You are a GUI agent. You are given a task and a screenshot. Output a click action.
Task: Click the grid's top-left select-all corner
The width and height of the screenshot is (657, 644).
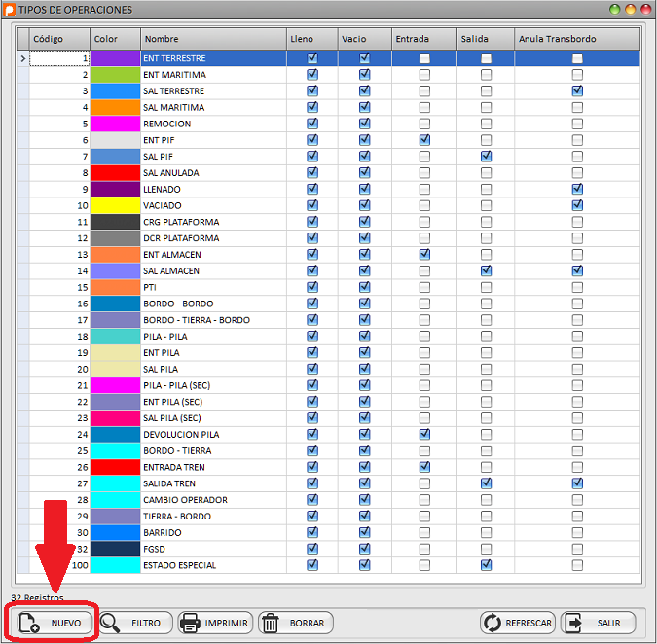23,39
